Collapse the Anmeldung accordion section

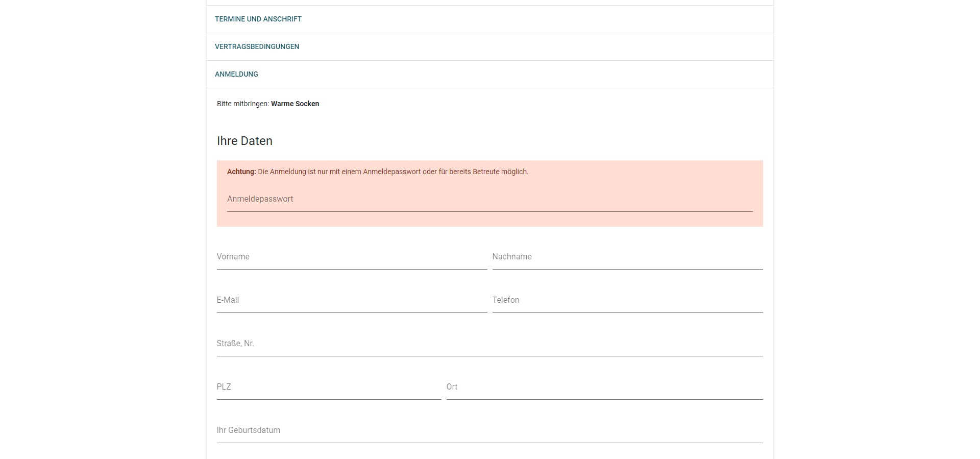coord(489,75)
